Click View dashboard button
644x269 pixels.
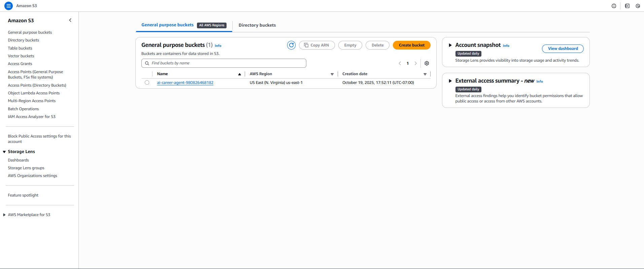coord(563,49)
